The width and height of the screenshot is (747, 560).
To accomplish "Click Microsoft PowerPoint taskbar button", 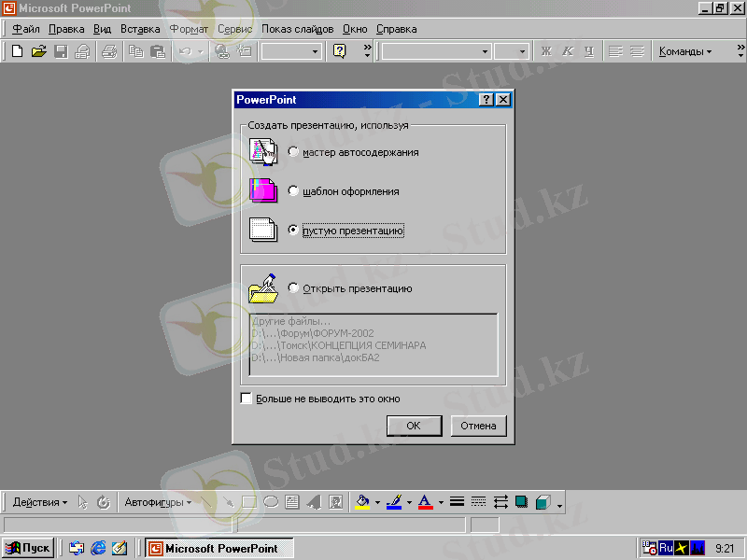I will point(219,548).
